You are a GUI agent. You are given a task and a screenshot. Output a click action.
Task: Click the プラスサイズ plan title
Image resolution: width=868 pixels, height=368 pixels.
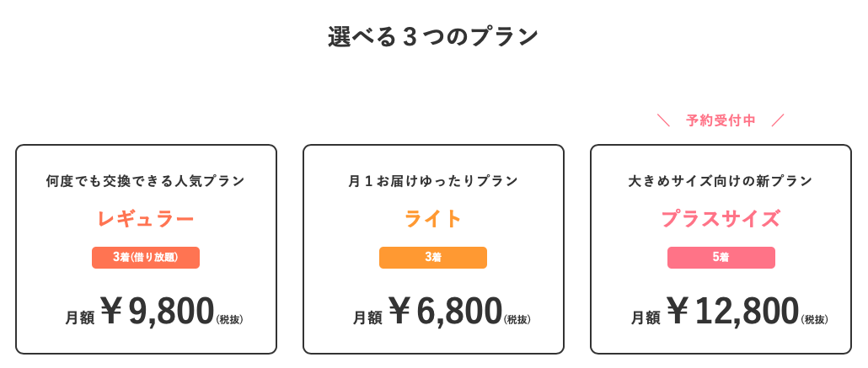click(x=721, y=219)
